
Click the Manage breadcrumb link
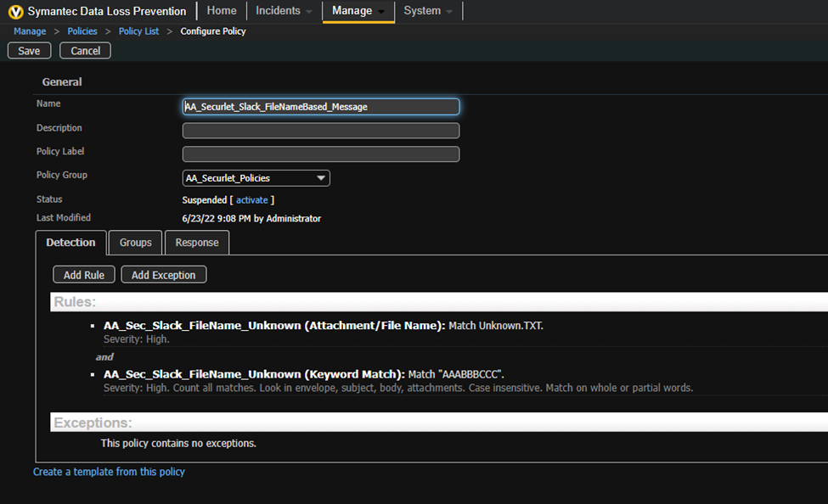(30, 31)
